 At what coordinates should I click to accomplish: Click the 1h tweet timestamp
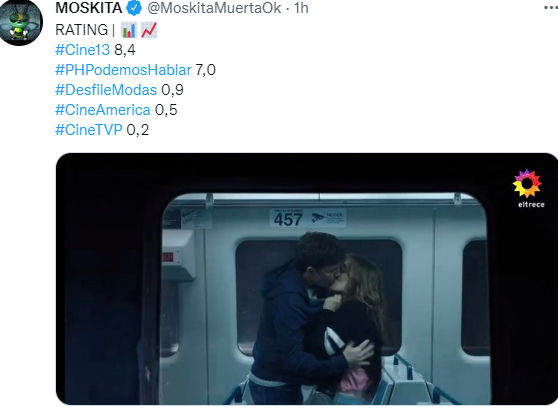[301, 8]
